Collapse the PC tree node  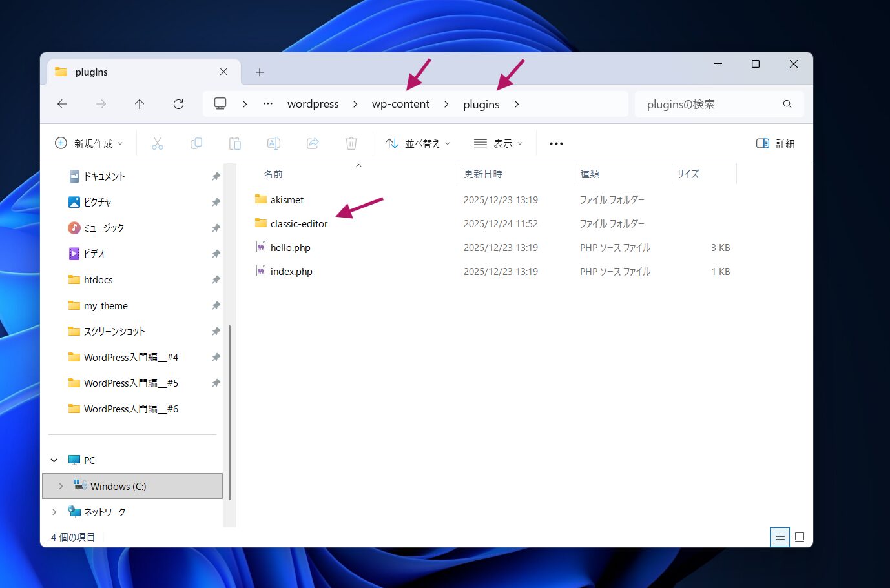54,460
